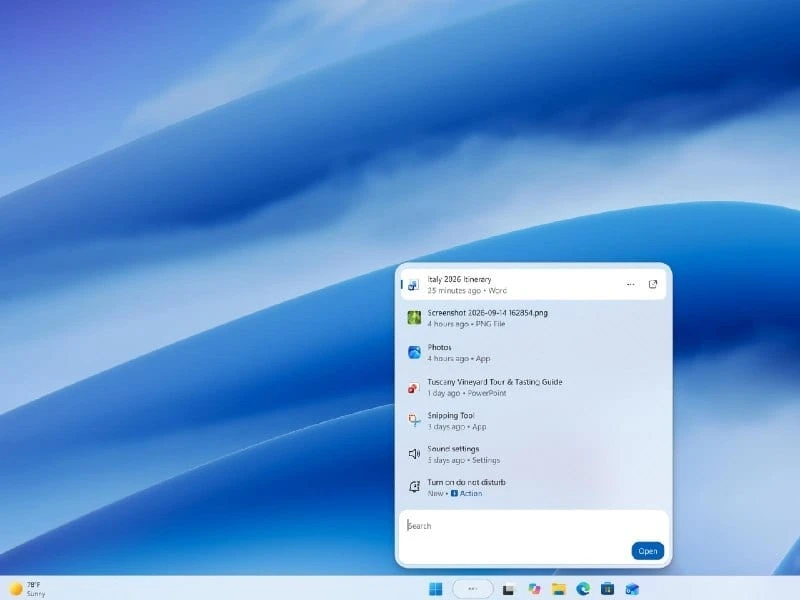Click the blue Action label badge
Screen dimensions: 800x600
pyautogui.click(x=466, y=493)
